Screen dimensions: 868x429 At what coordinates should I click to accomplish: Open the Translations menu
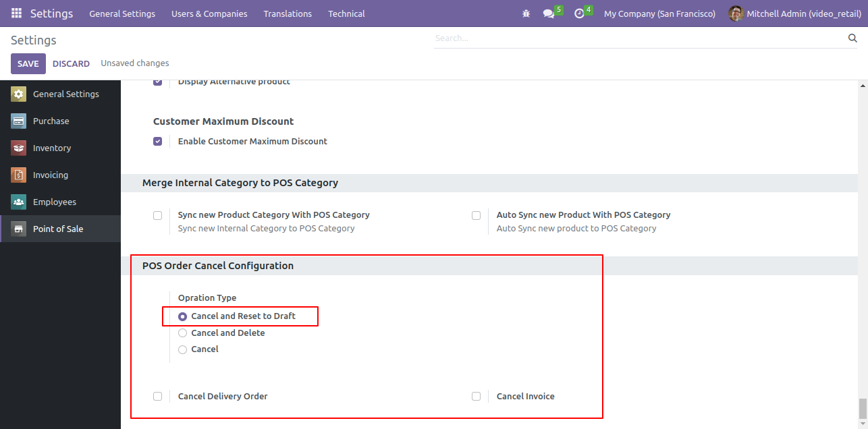click(x=288, y=13)
